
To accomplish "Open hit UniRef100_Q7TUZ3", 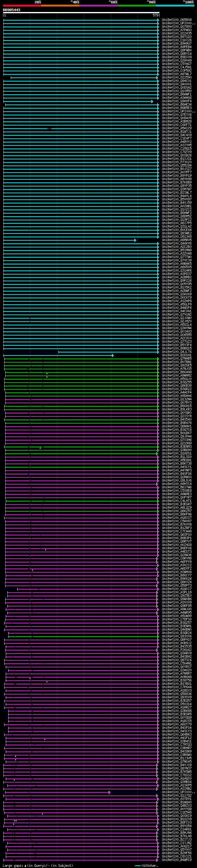I will tap(177, 342).
